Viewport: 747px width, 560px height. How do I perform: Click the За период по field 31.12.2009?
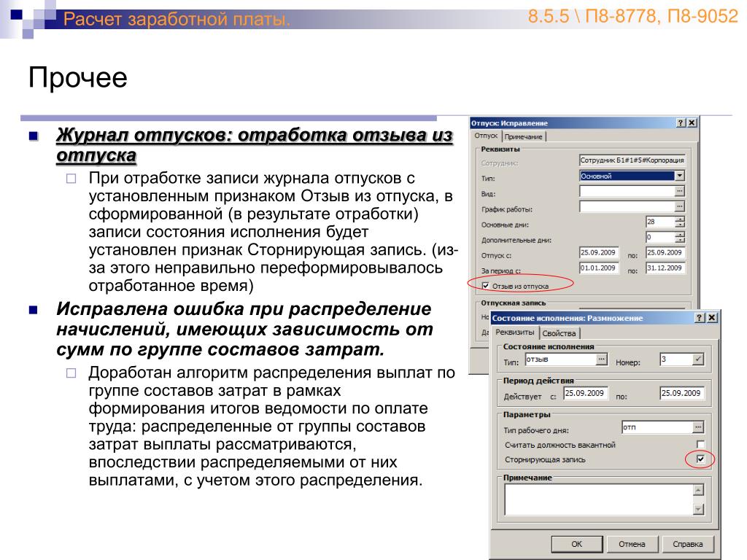coord(665,268)
